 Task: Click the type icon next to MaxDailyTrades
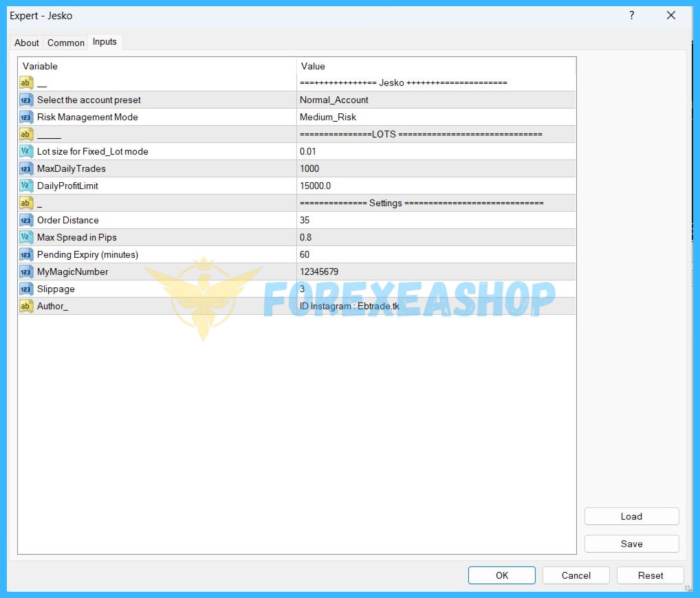(x=26, y=168)
